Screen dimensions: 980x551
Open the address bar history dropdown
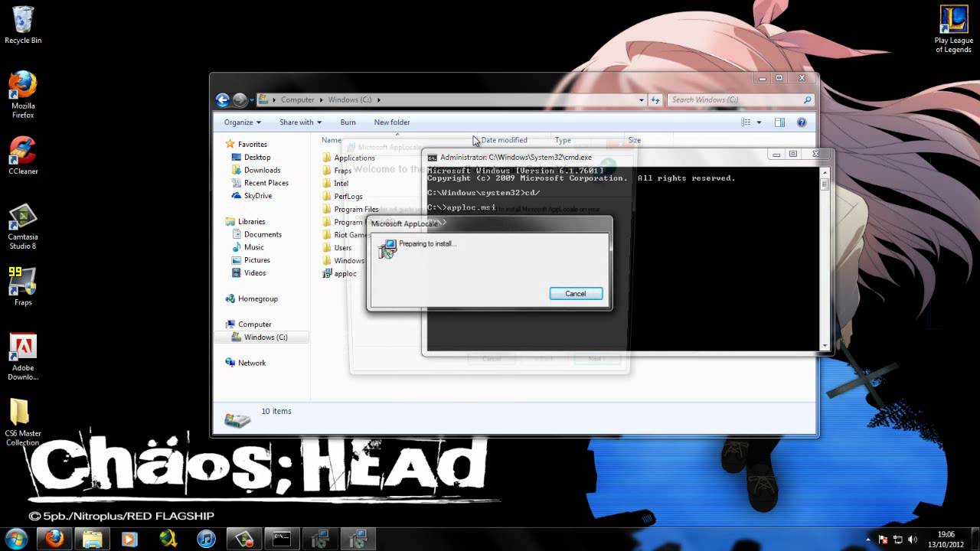click(x=642, y=99)
